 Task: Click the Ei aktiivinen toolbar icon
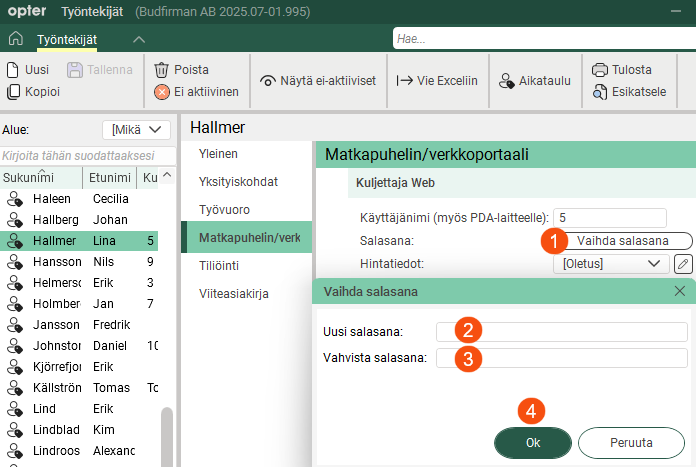(x=161, y=92)
